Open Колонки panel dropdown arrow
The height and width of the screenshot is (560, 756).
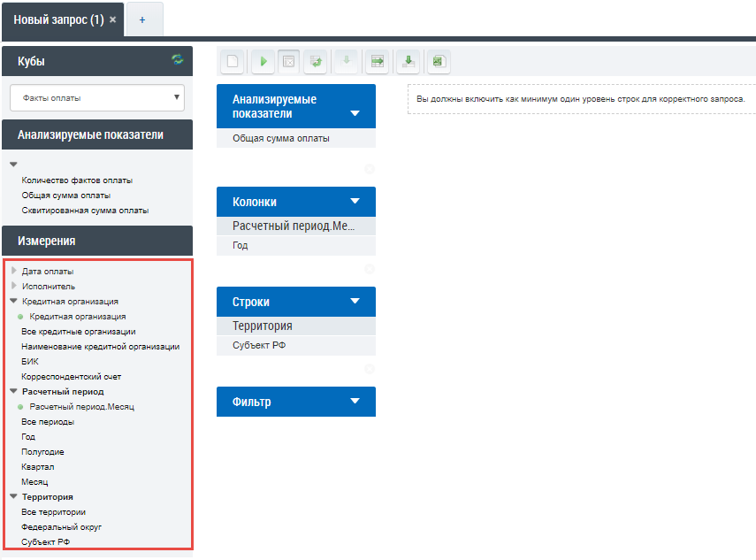pyautogui.click(x=355, y=202)
